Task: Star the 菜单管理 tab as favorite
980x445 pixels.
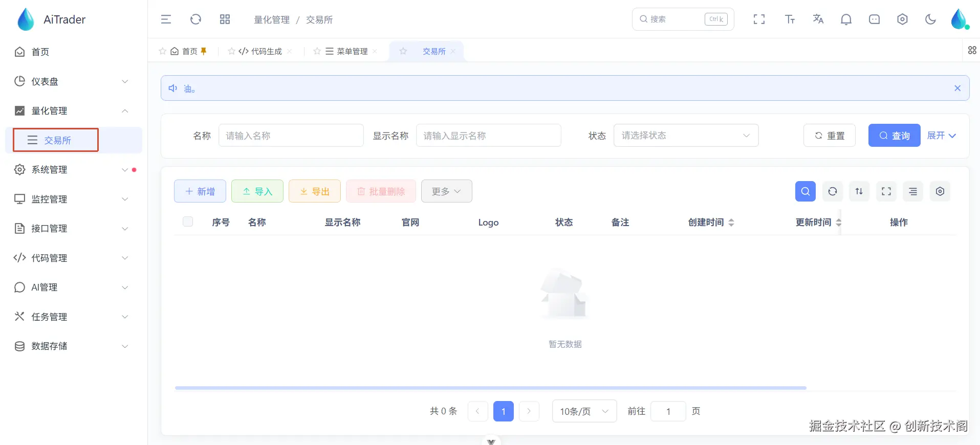Action: coord(317,51)
